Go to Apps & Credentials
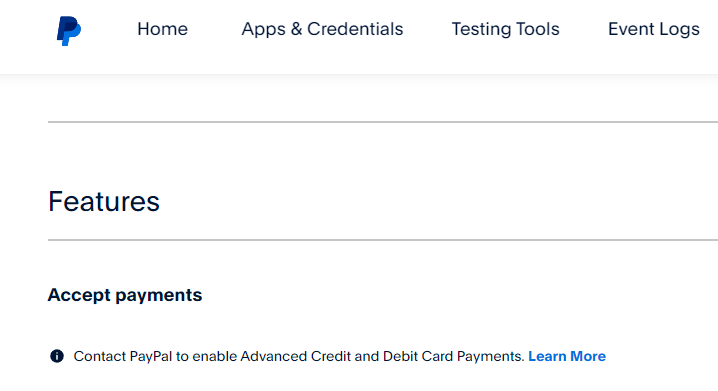This screenshot has height=391, width=718. pyautogui.click(x=322, y=29)
